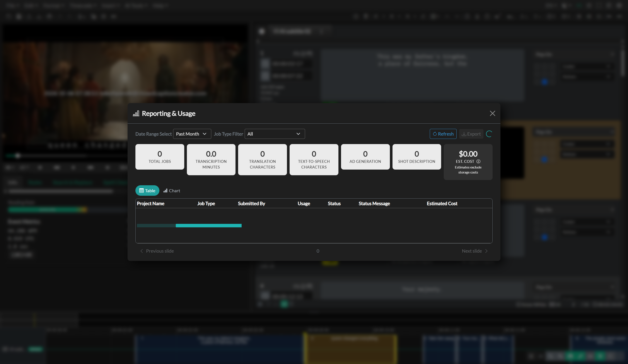
Task: Click the AD Generation stat card
Action: [365, 157]
